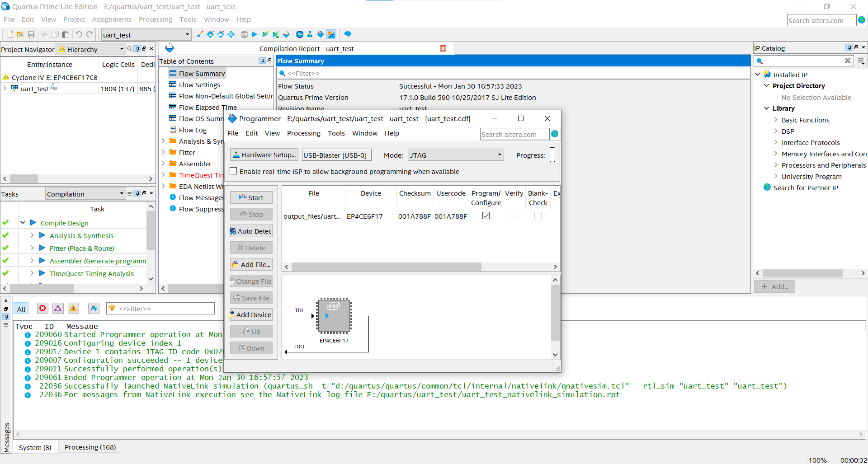Show only error messages filter icon
Image resolution: width=868 pixels, height=464 pixels.
coord(42,309)
